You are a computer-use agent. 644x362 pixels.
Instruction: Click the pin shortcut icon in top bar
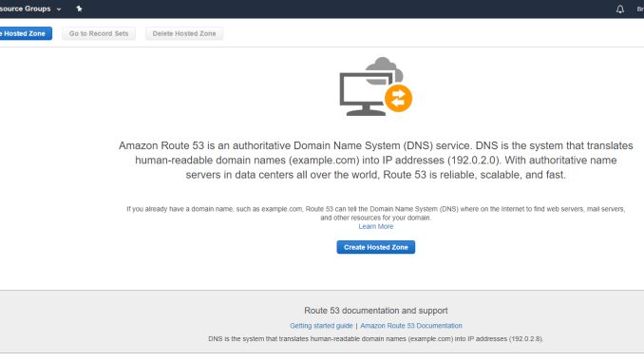[x=79, y=9]
